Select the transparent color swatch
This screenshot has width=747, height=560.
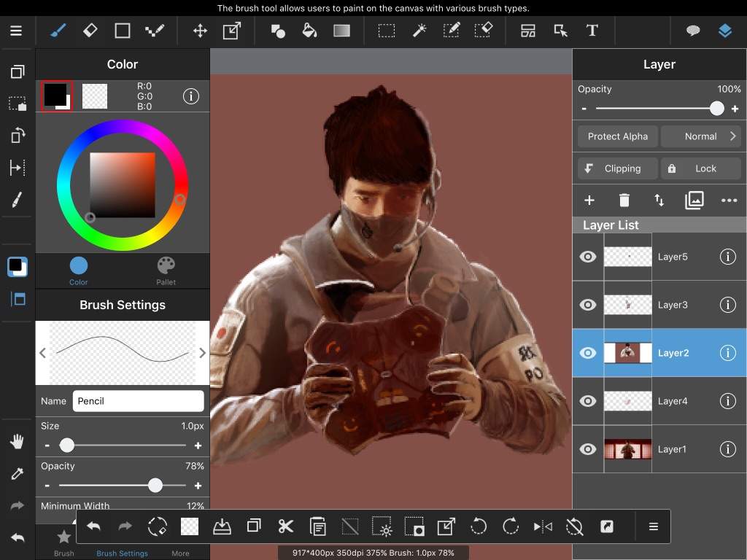click(95, 96)
